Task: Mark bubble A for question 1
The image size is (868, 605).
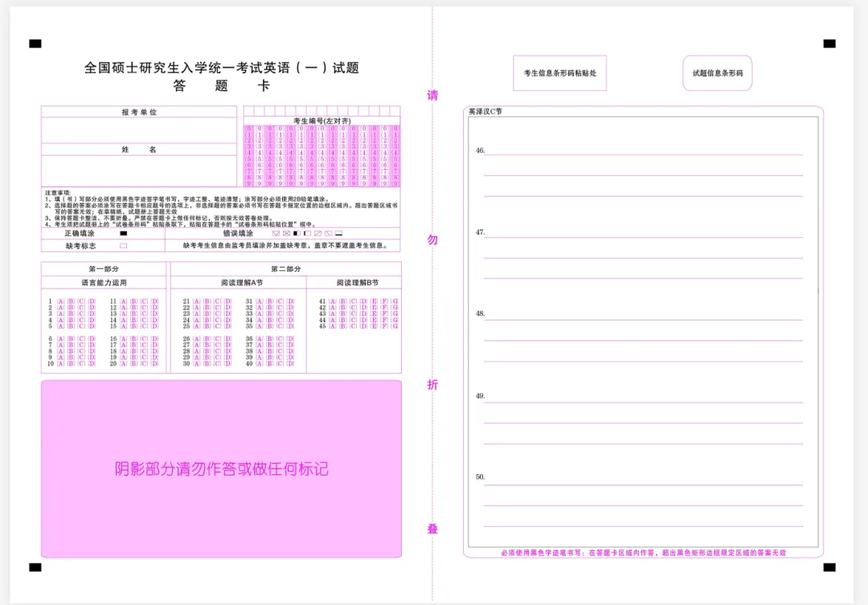Action: tap(61, 301)
